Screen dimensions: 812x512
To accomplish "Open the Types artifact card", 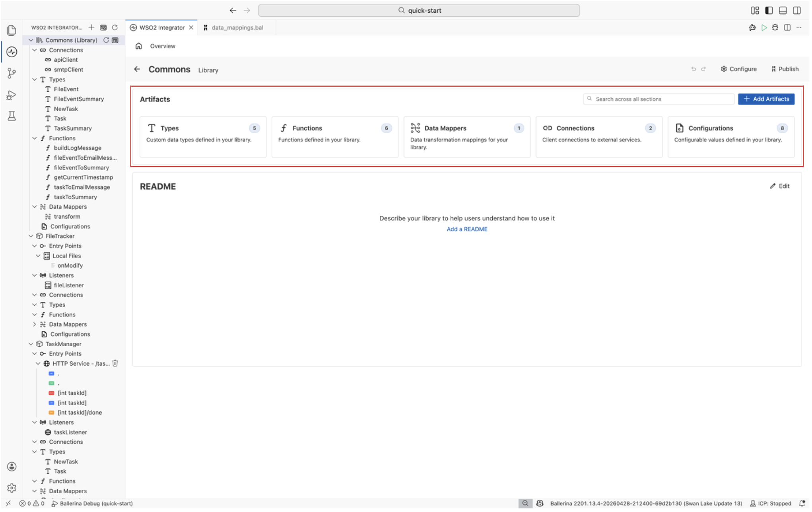I will (x=203, y=137).
